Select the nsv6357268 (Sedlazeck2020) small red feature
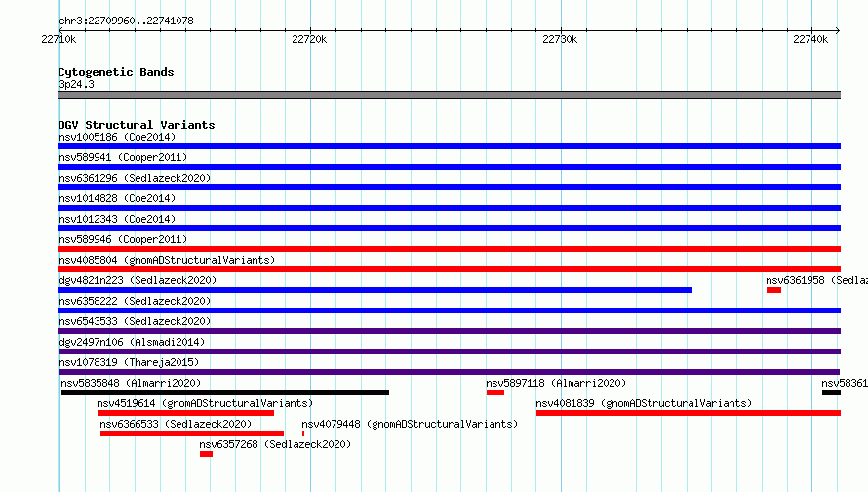The height and width of the screenshot is (492, 868). [207, 454]
